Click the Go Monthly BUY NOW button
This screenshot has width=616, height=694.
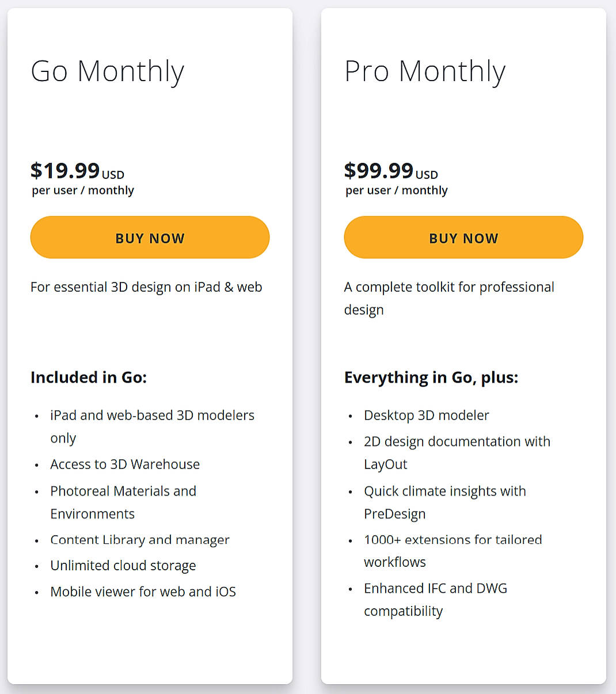[x=150, y=237]
